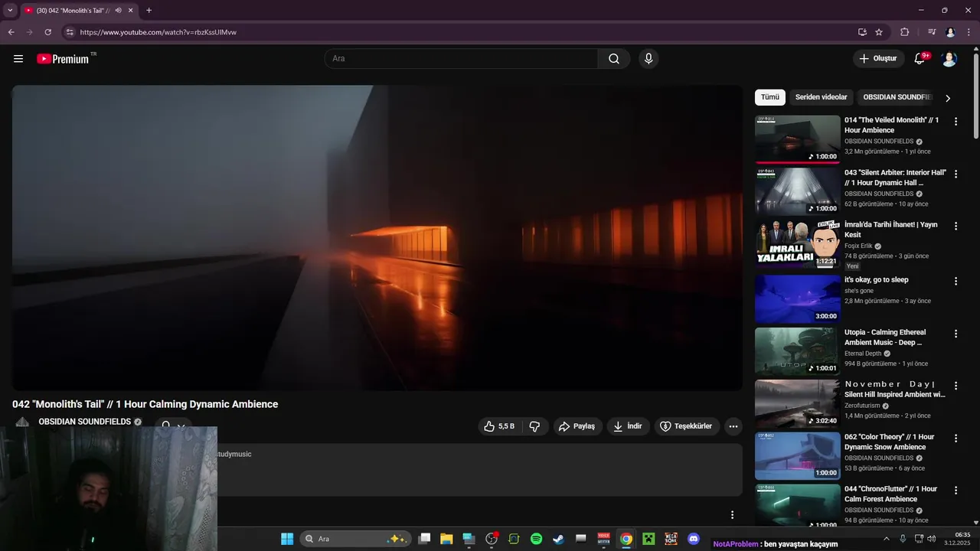Select Seriden videolar filter chip
This screenshot has height=551, width=980.
click(x=822, y=97)
